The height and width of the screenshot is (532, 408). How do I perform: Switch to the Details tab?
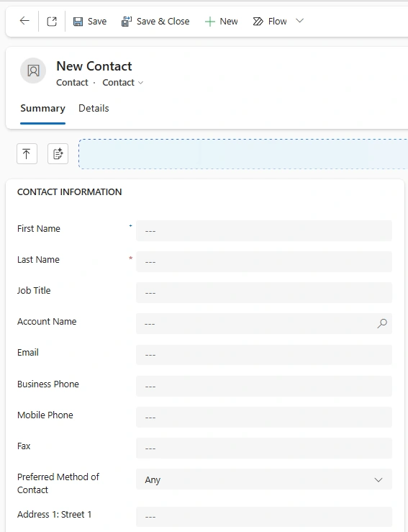point(94,108)
